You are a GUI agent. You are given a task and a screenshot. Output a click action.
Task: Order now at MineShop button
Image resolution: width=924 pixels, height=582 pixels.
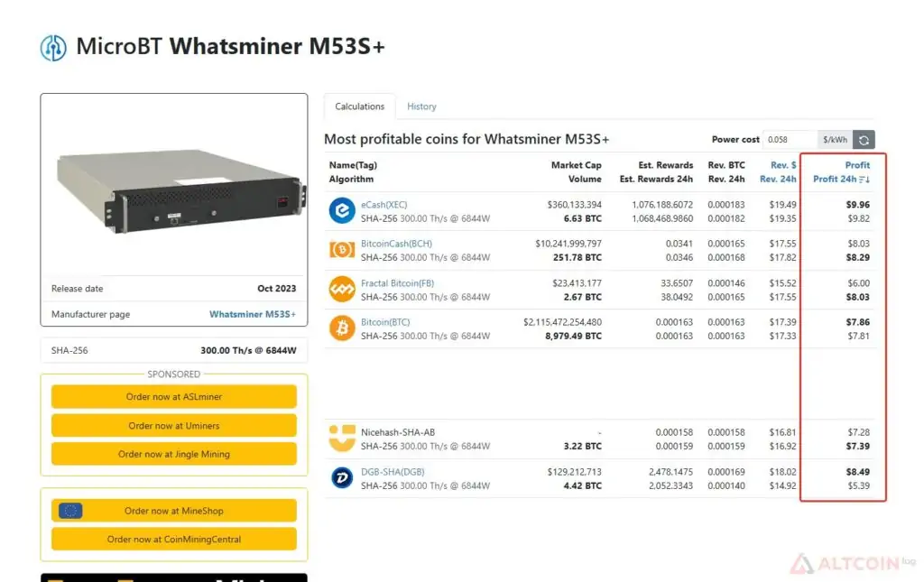[174, 511]
